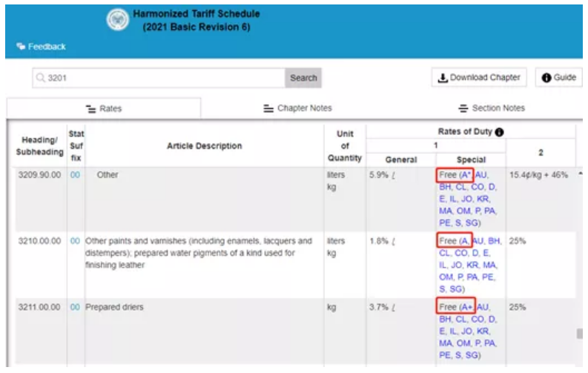Screen dimensions: 588x373
Task: Click stat suffix 00 for 3210.00.00
Action: (x=75, y=241)
